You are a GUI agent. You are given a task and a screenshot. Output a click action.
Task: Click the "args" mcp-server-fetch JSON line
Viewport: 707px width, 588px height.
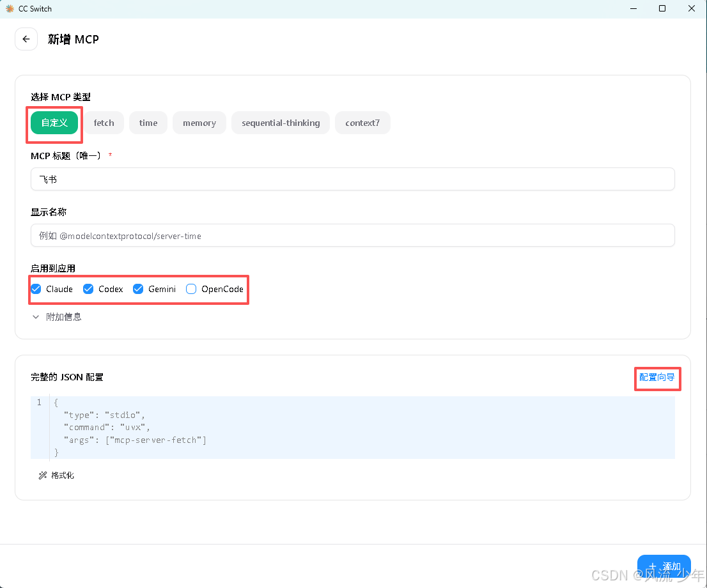point(135,440)
